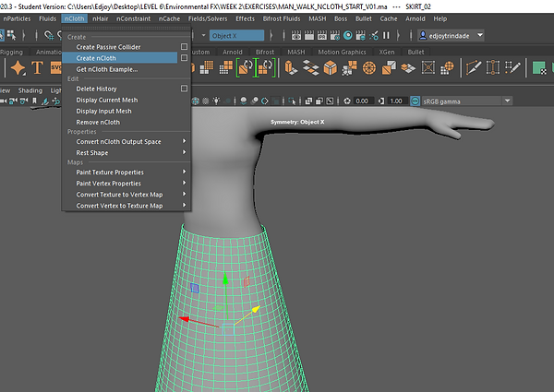Switch to the XGen shelf tab
Image resolution: width=554 pixels, height=392 pixels.
pos(387,52)
